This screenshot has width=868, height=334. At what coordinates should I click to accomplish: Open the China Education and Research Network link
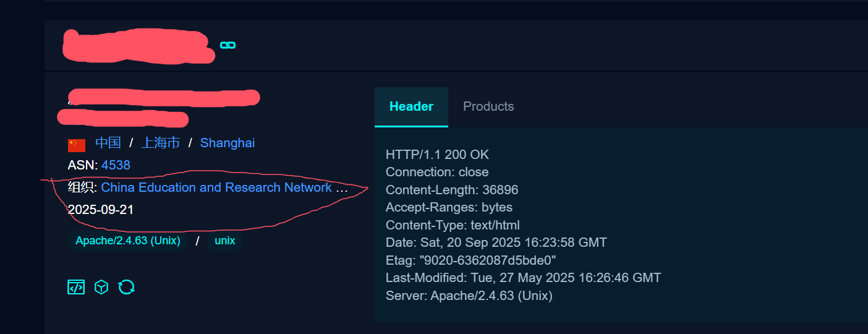pos(216,187)
